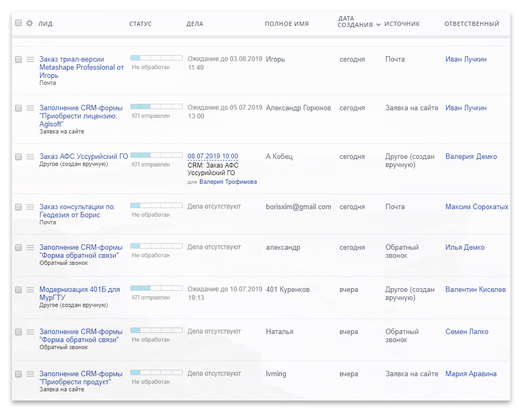
Task: Set status on the Metashape lead progress bar
Action: pos(156,58)
